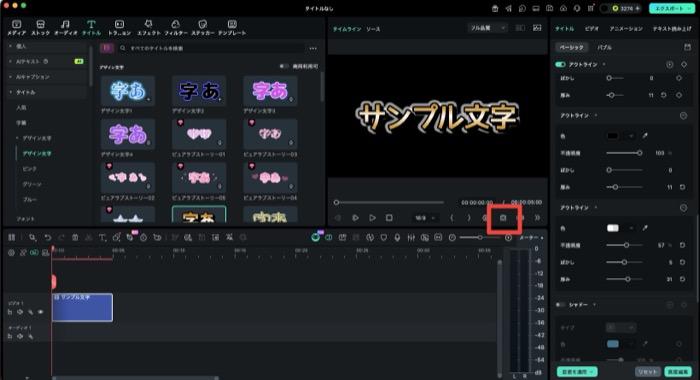
Task: Click the green circular AI icon above timeline
Action: [316, 238]
